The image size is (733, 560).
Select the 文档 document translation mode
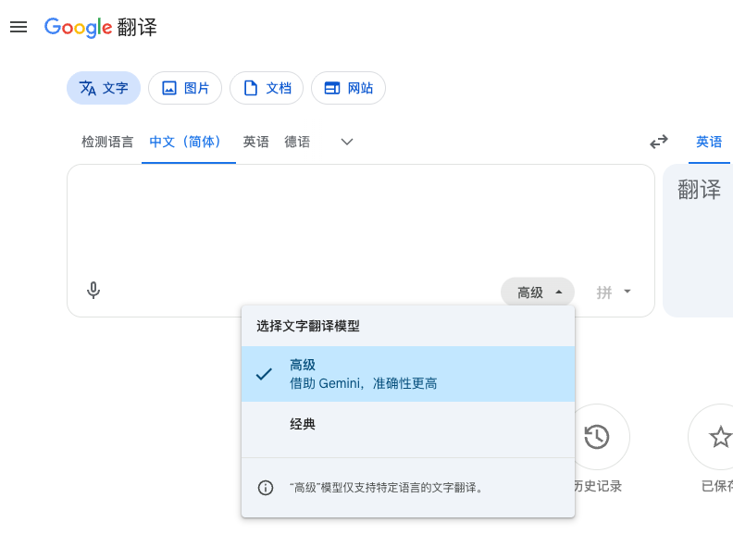point(267,88)
